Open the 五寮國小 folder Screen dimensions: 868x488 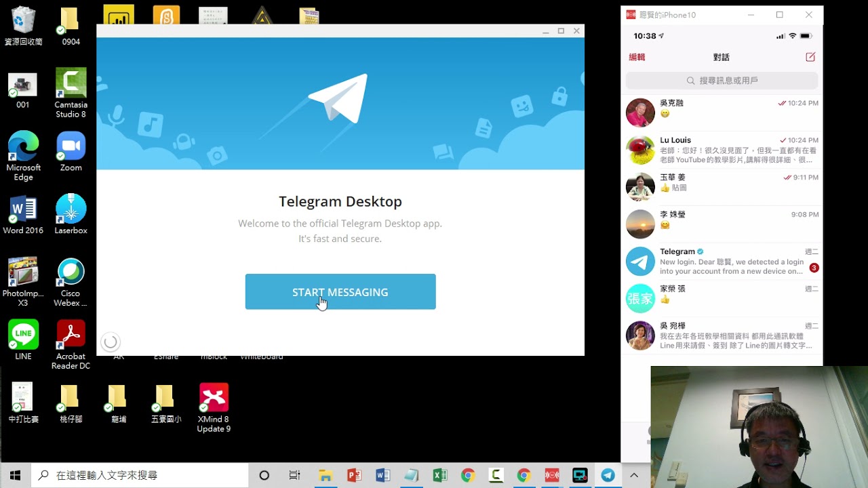165,403
